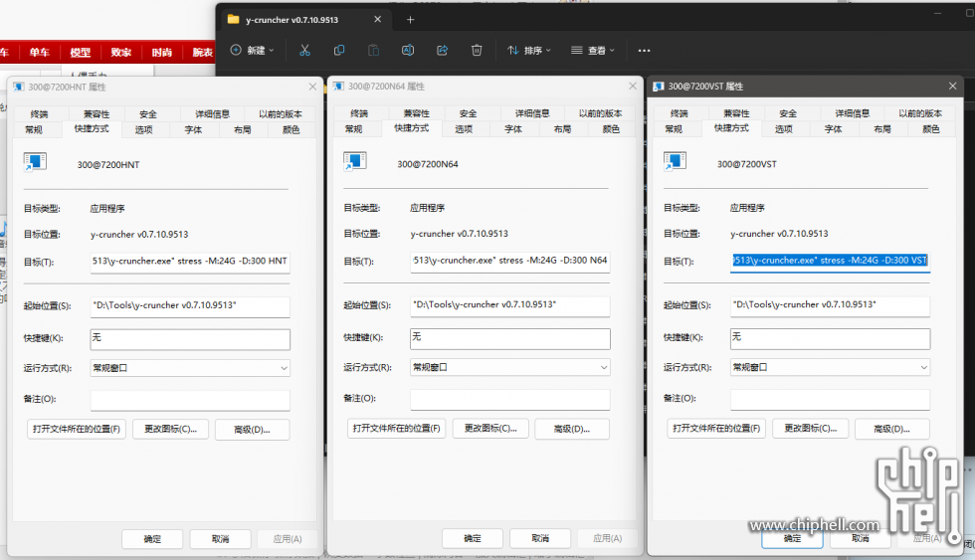Close the y-cruncher v0.7.10.9513 Explorer tab

(377, 19)
